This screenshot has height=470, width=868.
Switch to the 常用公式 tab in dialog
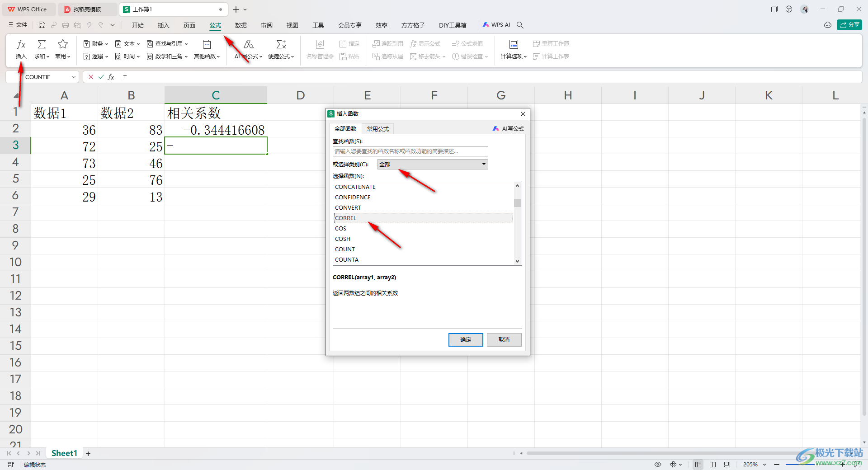(377, 129)
